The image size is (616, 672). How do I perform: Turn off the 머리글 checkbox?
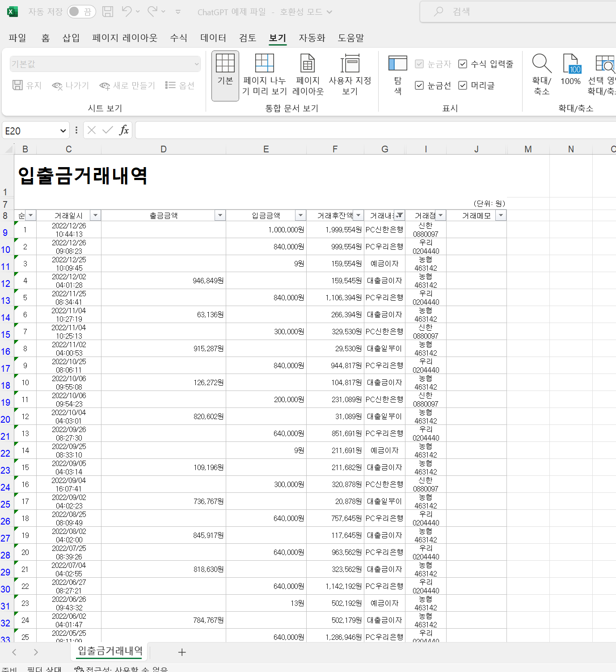pyautogui.click(x=463, y=85)
